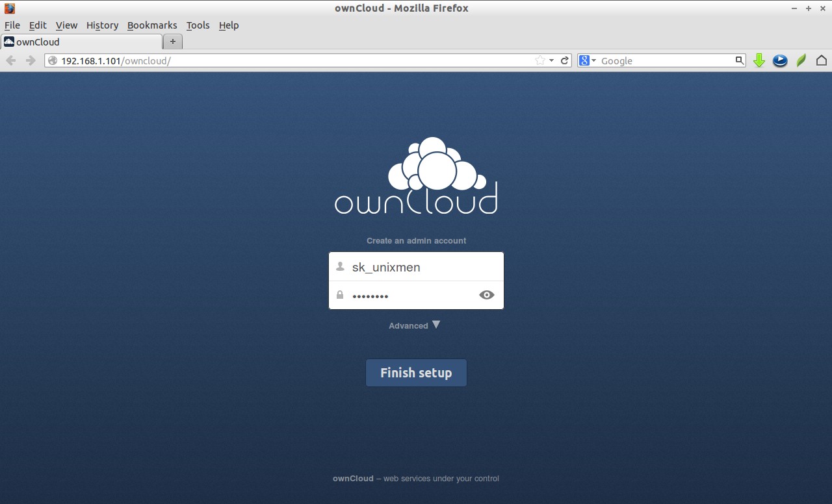This screenshot has width=832, height=504.
Task: Select the ownCloud browser tab
Action: pyautogui.click(x=78, y=42)
